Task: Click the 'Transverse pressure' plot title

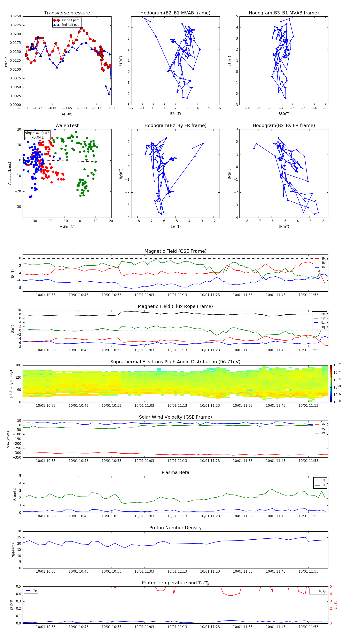Action: 67,13
